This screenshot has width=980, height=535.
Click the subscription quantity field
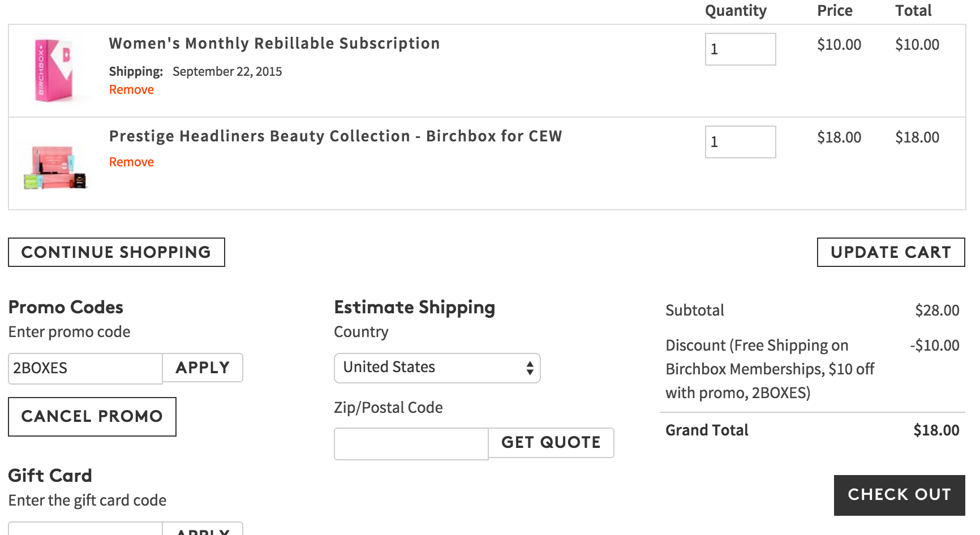pos(740,49)
